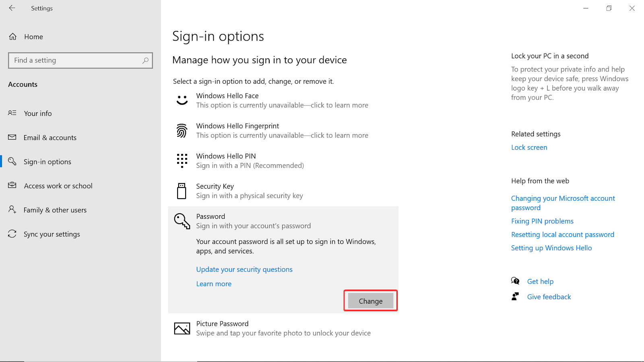Click the Find a setting search box
This screenshot has width=644, height=362.
80,60
